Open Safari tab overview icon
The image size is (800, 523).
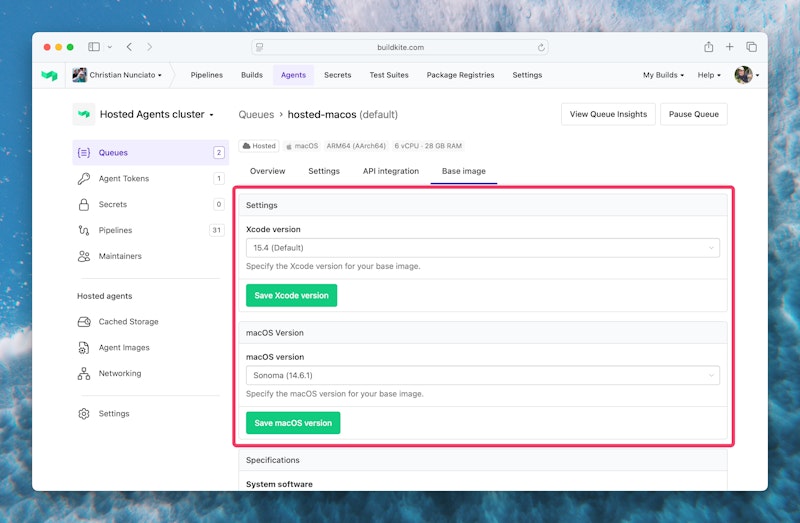click(751, 47)
